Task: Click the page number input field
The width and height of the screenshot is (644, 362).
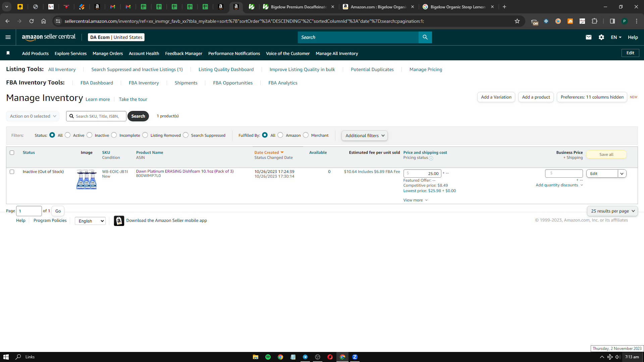Action: (29, 211)
